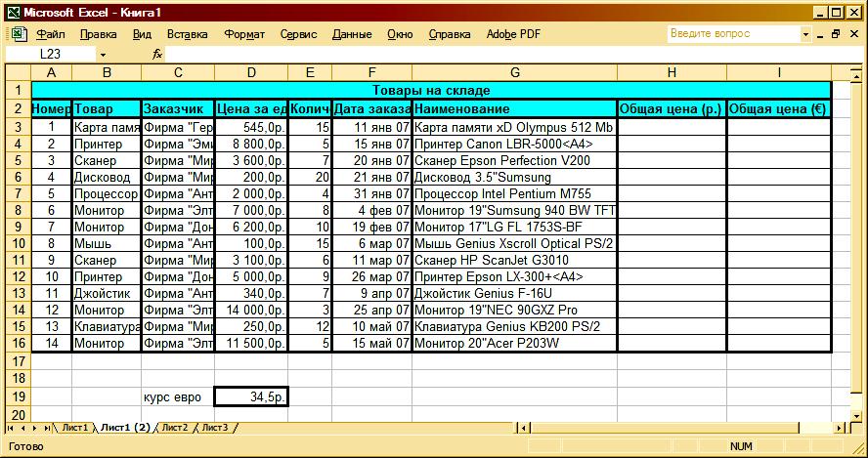The image size is (868, 458).
Task: Expand the Введите вопрос help dropdown arrow
Action: (805, 34)
